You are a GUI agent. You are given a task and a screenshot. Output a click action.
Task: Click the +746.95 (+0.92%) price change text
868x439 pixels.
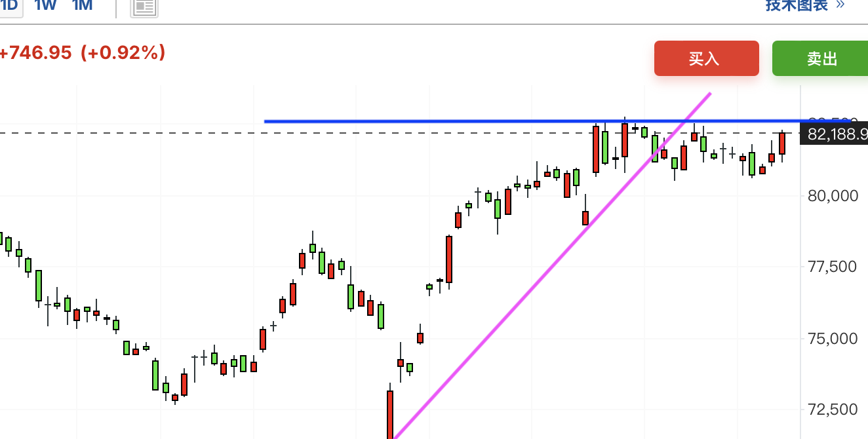pyautogui.click(x=82, y=52)
